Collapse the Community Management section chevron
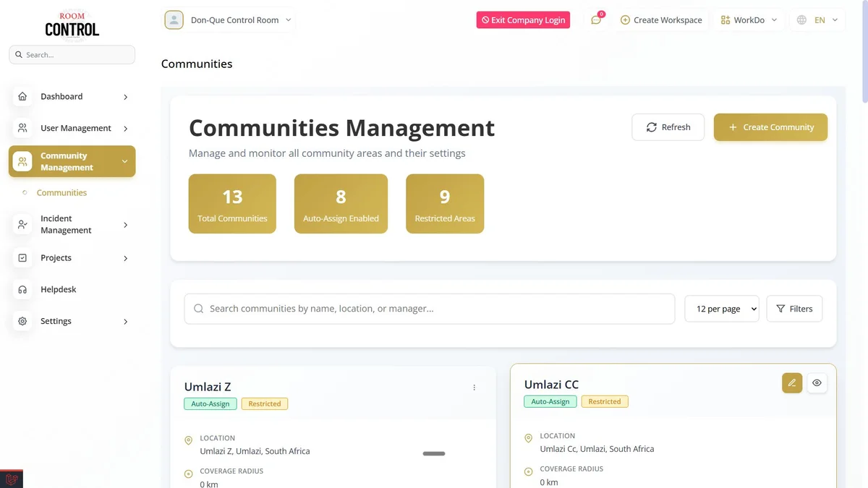This screenshot has height=488, width=868. point(124,162)
